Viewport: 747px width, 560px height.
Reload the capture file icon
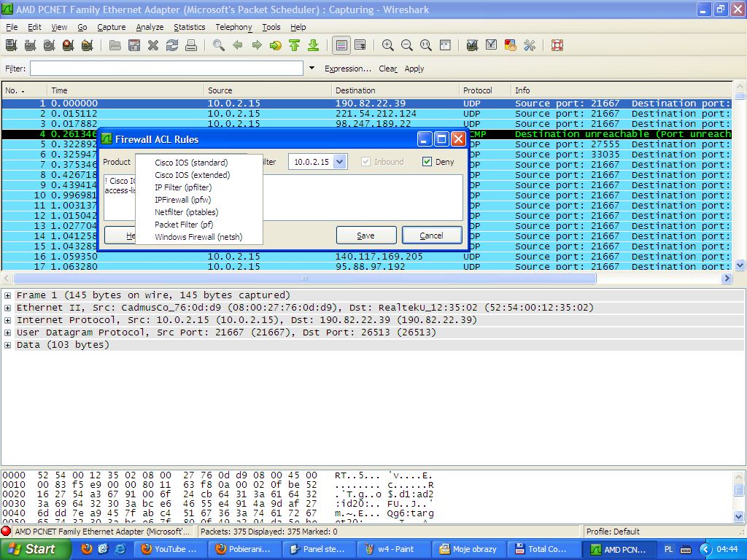pyautogui.click(x=172, y=45)
